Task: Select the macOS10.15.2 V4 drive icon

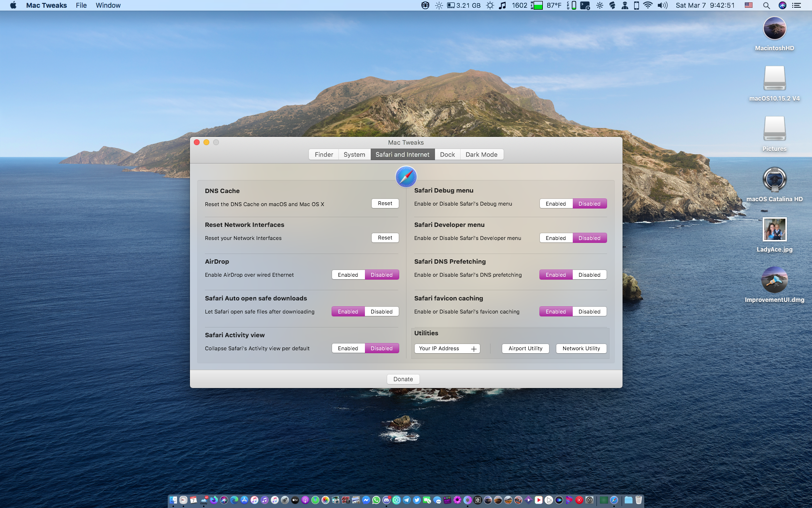Action: click(774, 78)
